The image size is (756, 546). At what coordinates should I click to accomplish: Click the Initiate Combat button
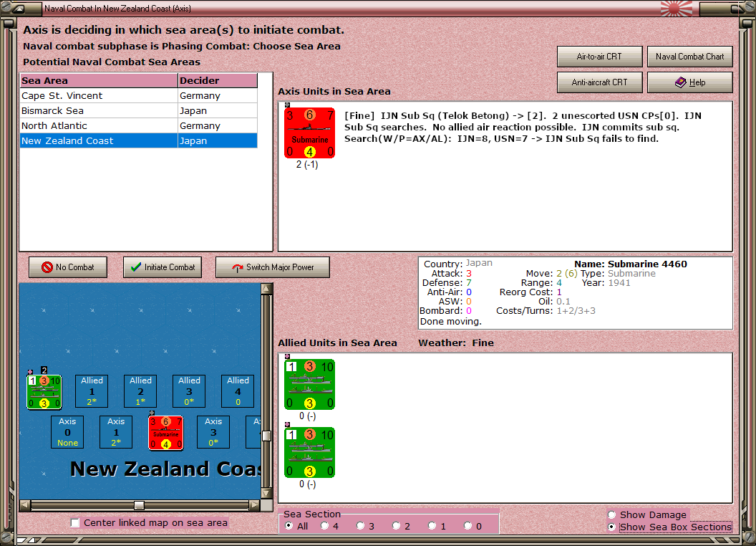(x=163, y=267)
